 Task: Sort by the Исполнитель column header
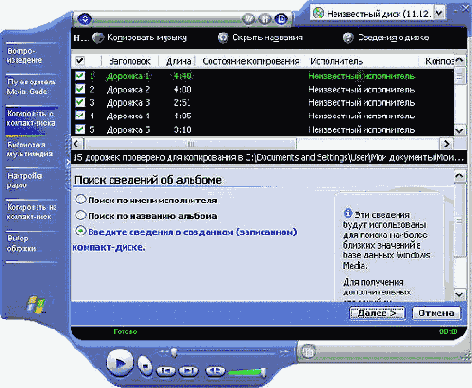337,61
